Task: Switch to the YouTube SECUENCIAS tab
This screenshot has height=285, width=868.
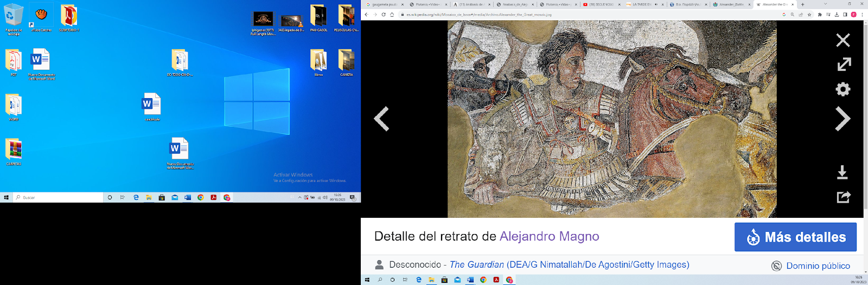Action: (x=601, y=4)
